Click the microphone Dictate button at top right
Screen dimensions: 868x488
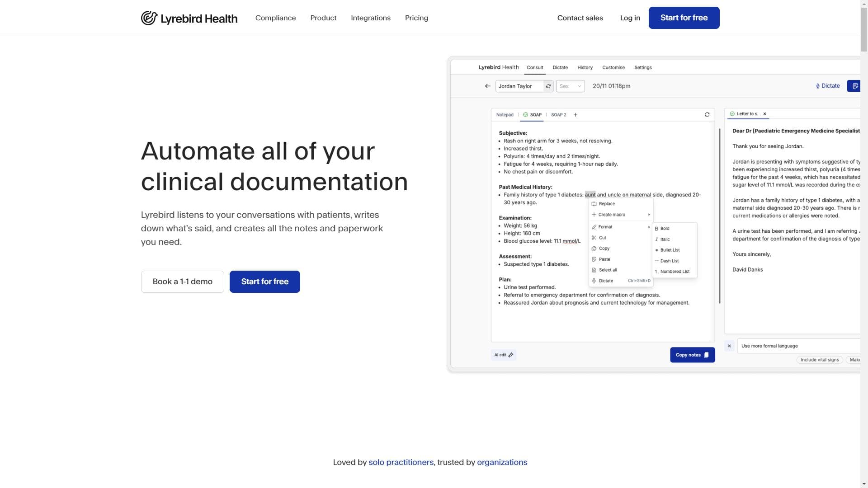pos(827,86)
